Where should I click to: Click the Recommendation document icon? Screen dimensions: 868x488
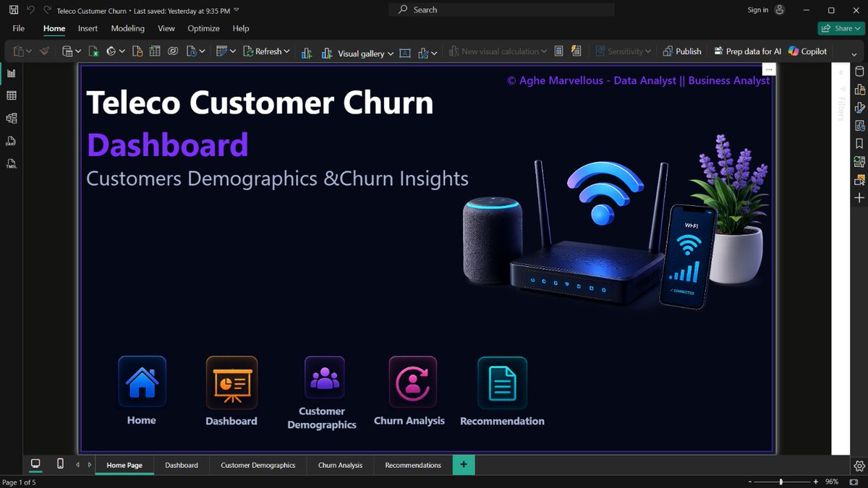[x=502, y=383]
